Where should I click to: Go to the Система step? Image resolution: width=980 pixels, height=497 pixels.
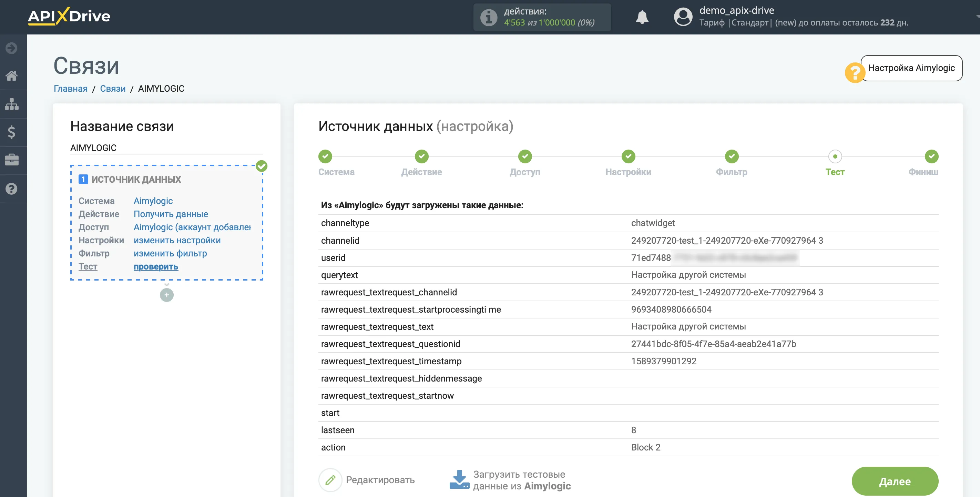coord(325,156)
